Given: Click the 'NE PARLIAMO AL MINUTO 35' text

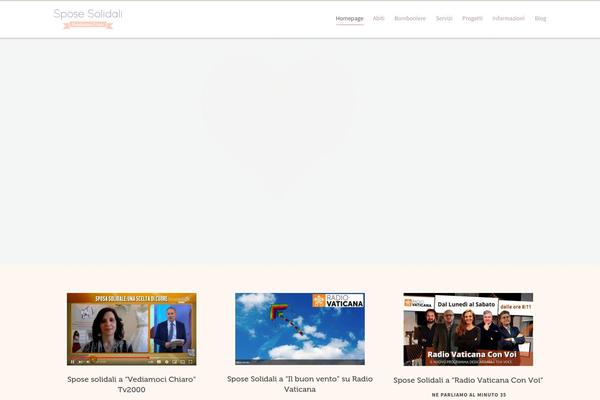Looking at the screenshot, I should (469, 395).
